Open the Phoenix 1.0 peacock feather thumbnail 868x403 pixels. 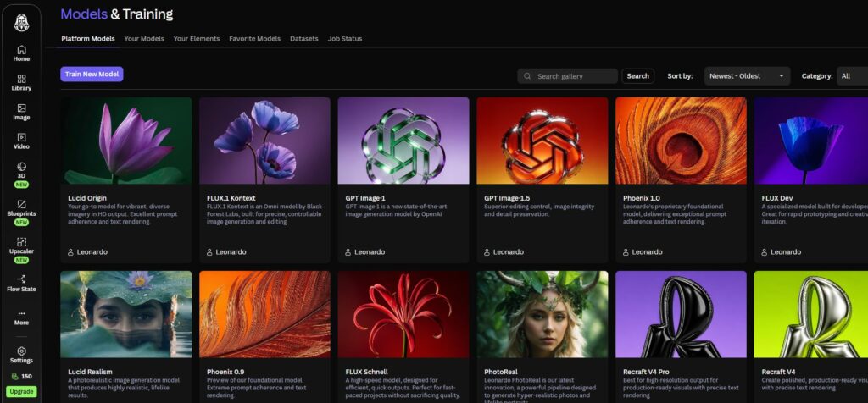pos(681,141)
